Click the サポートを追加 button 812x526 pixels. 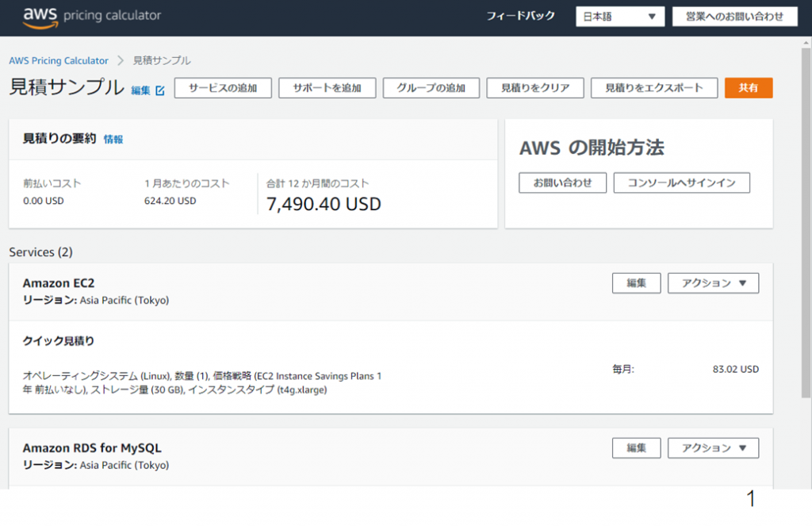pos(327,88)
